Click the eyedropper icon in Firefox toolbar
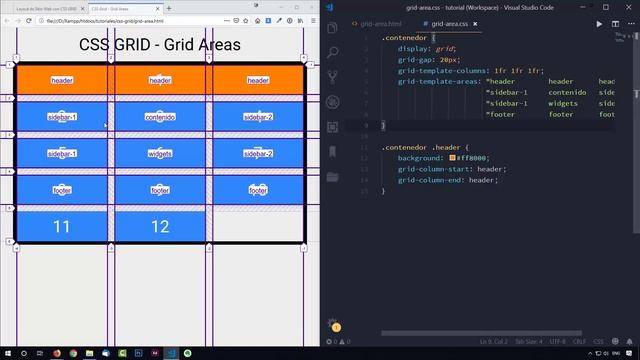The image size is (640, 360). click(x=279, y=20)
